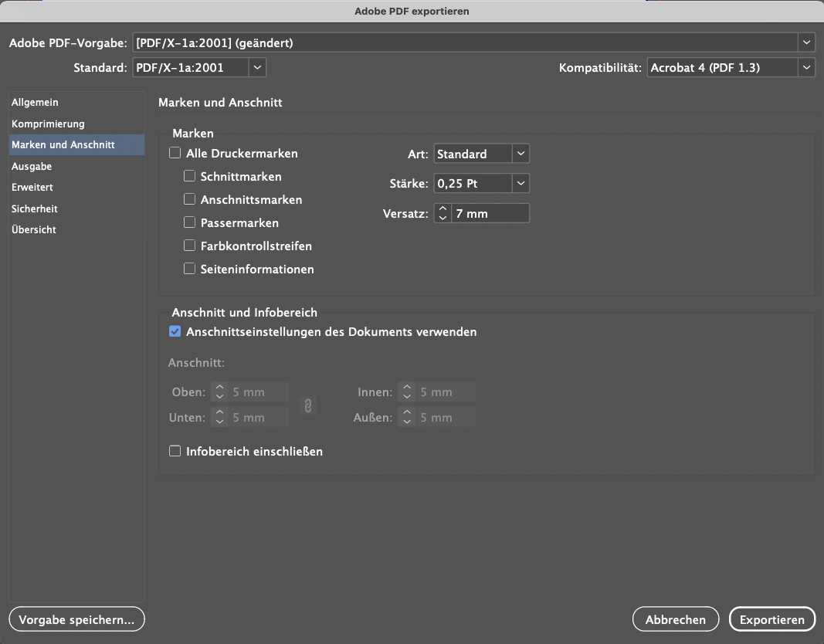
Task: Click the Exportieren button
Action: 772,619
